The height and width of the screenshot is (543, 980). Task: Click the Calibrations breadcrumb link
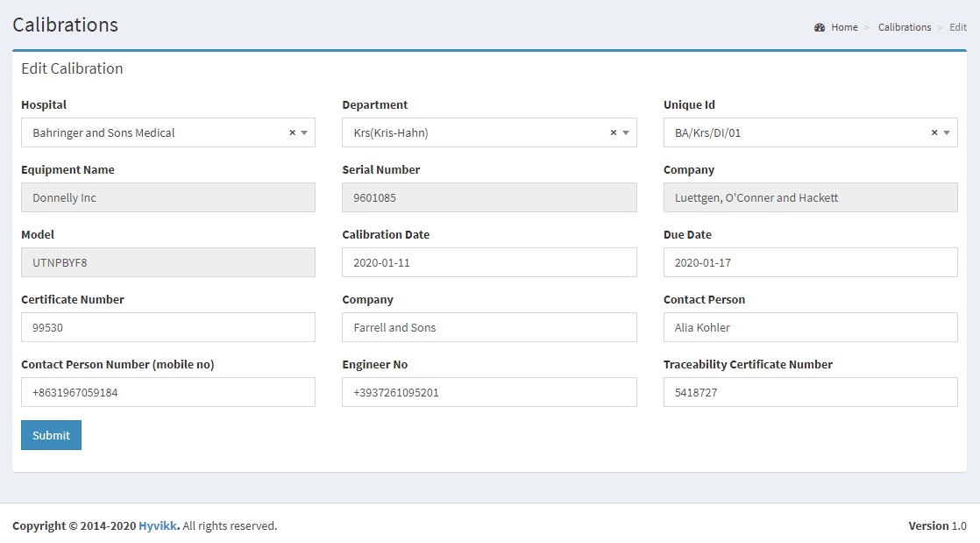point(905,27)
